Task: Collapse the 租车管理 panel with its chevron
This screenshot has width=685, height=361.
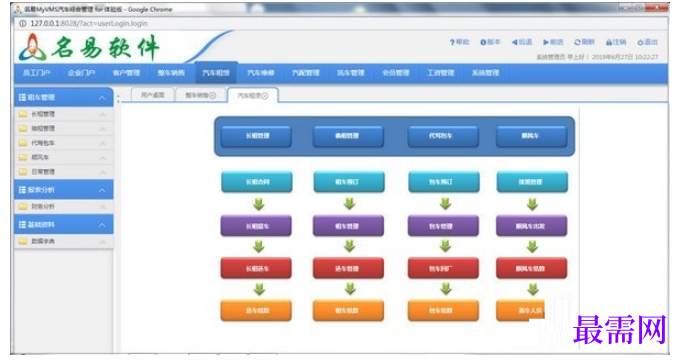Action: click(x=102, y=98)
